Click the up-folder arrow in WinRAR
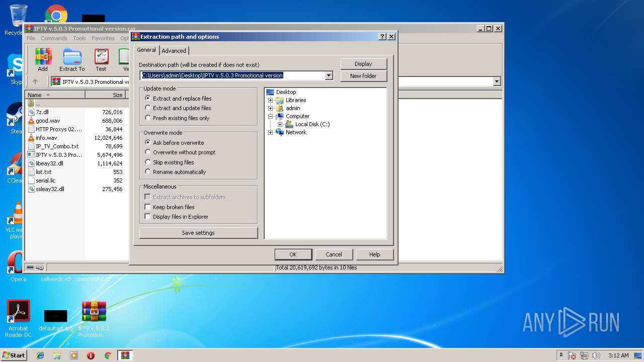Screen dimensions: 644x362 [x=35, y=81]
